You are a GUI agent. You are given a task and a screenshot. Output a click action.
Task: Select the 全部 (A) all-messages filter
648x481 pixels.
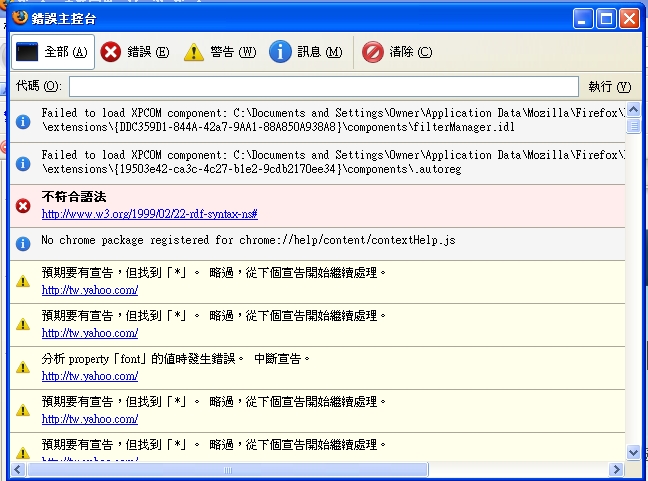(53, 52)
